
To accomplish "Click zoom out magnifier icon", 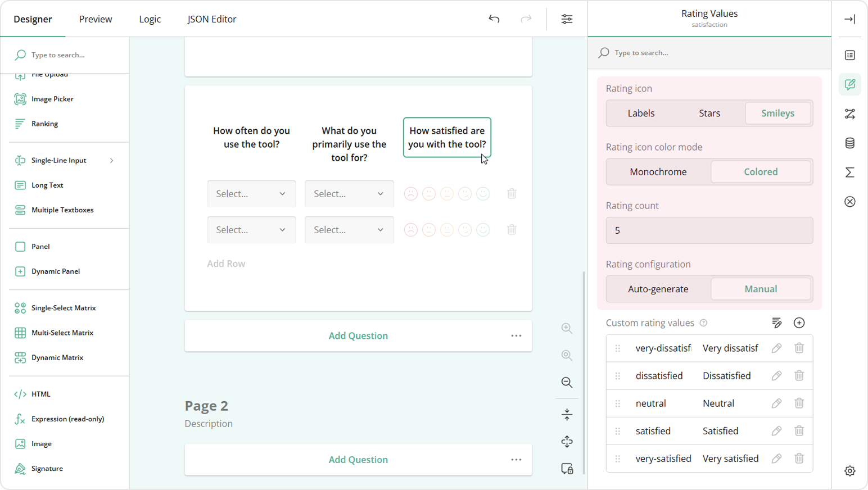I will [567, 383].
